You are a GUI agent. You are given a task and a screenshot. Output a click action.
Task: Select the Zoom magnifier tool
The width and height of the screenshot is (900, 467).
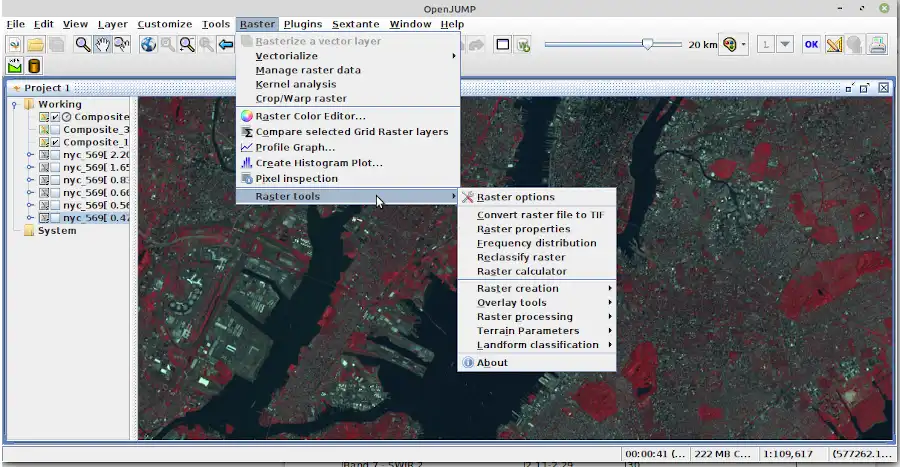coord(83,45)
